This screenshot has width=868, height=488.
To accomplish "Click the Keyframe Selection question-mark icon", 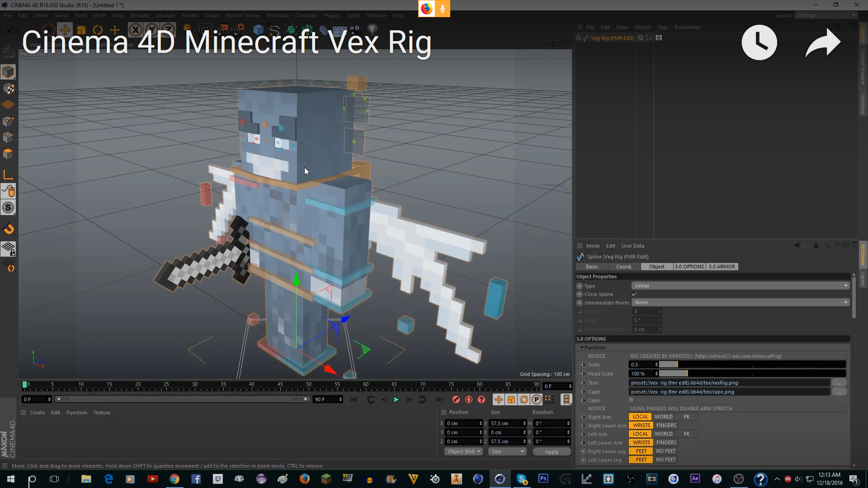I will pyautogui.click(x=481, y=399).
